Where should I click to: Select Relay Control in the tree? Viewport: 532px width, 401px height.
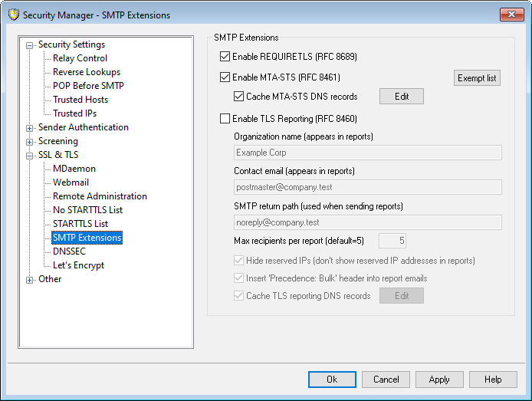[x=80, y=58]
